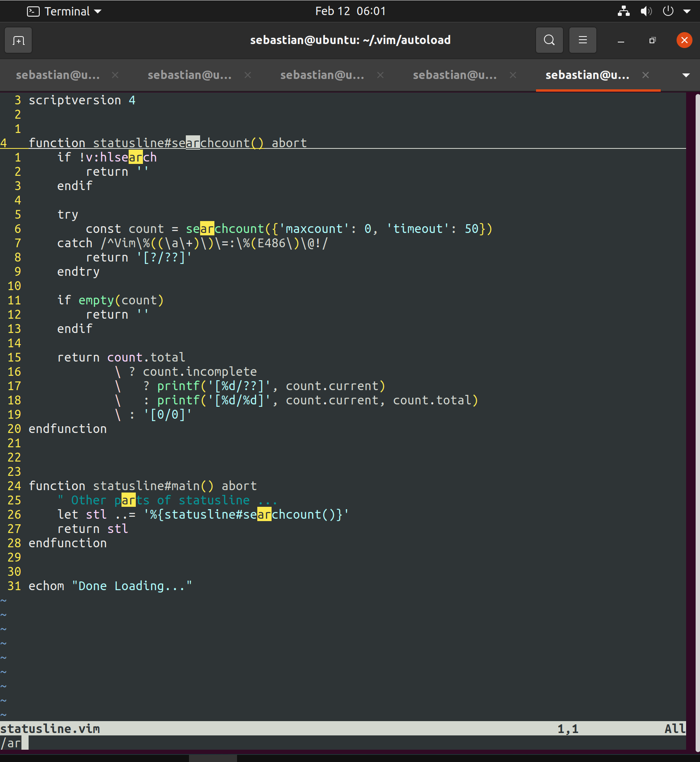Click 'statusline.vim' in the vim status line
This screenshot has height=762, width=700.
click(x=50, y=729)
